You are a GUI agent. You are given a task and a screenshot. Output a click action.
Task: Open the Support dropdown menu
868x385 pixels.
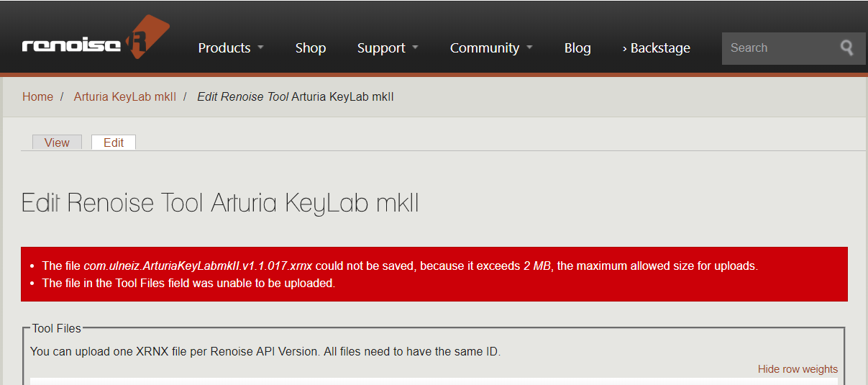388,48
